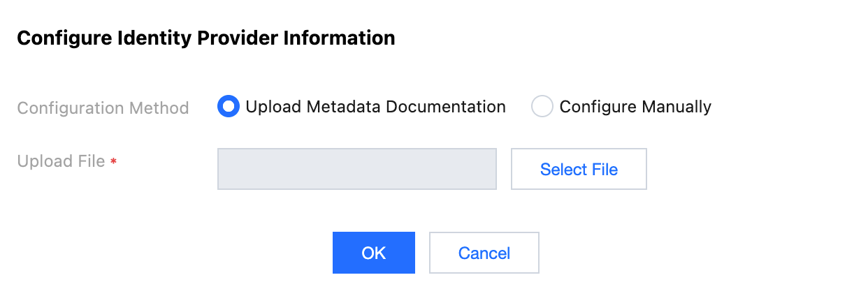Browse for a metadata file to upload

(x=579, y=169)
